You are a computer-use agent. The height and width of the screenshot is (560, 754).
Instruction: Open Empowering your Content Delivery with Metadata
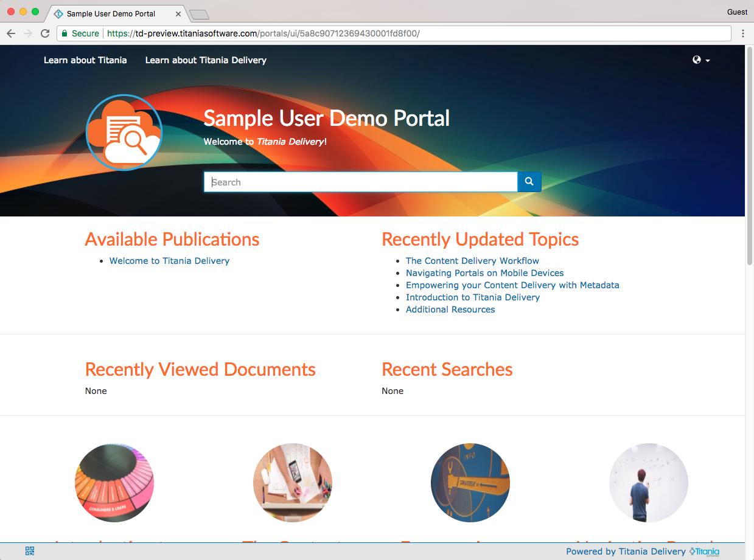pyautogui.click(x=512, y=285)
